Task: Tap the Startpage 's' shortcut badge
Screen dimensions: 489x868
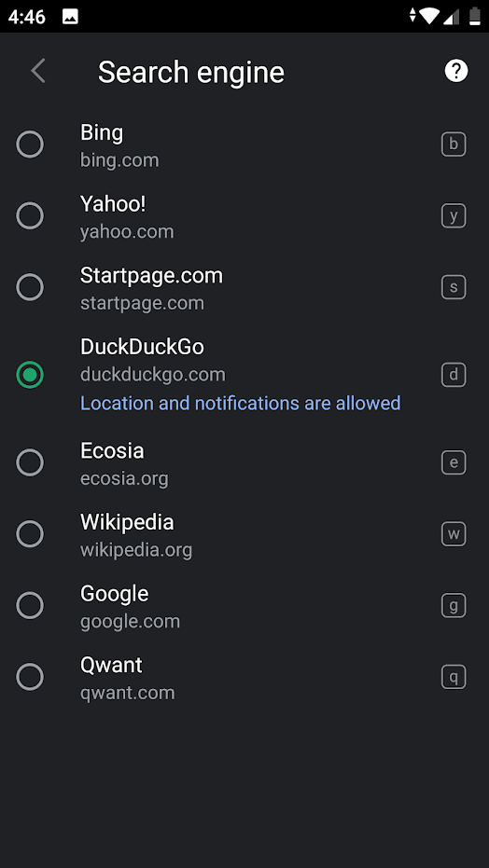Action: click(x=454, y=287)
